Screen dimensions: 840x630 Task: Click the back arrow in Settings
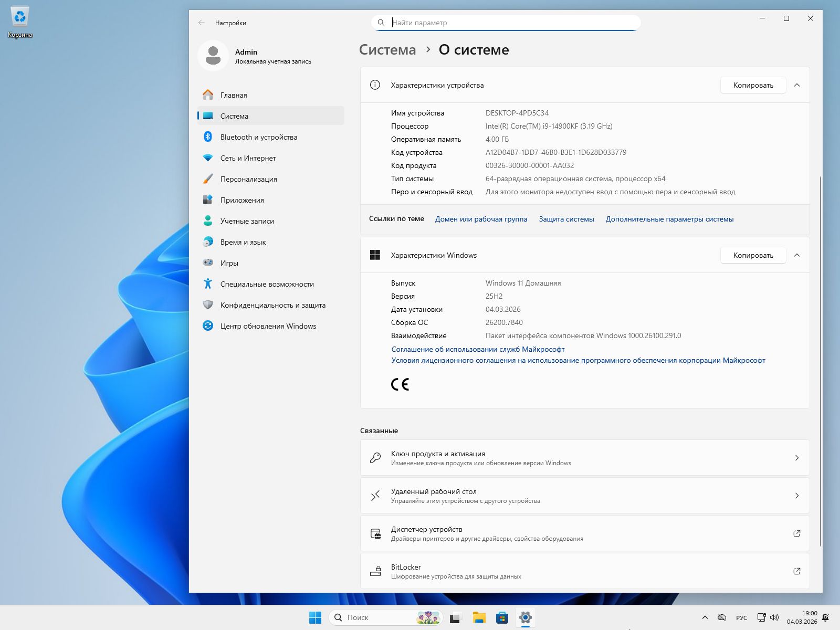(201, 23)
